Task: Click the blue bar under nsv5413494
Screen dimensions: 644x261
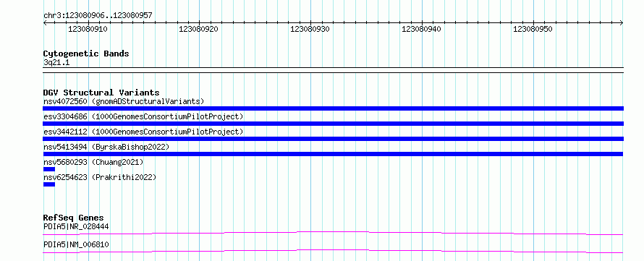Action: (x=333, y=154)
